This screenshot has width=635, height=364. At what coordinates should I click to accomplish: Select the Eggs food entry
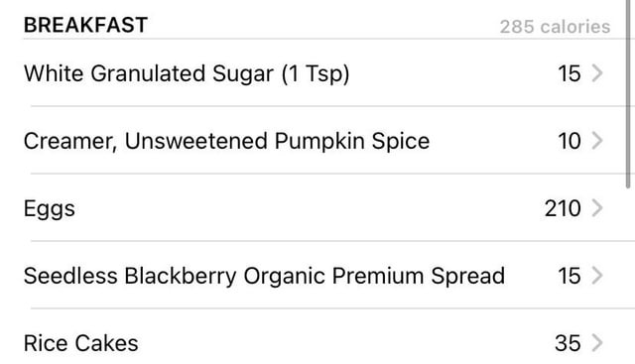point(317,207)
